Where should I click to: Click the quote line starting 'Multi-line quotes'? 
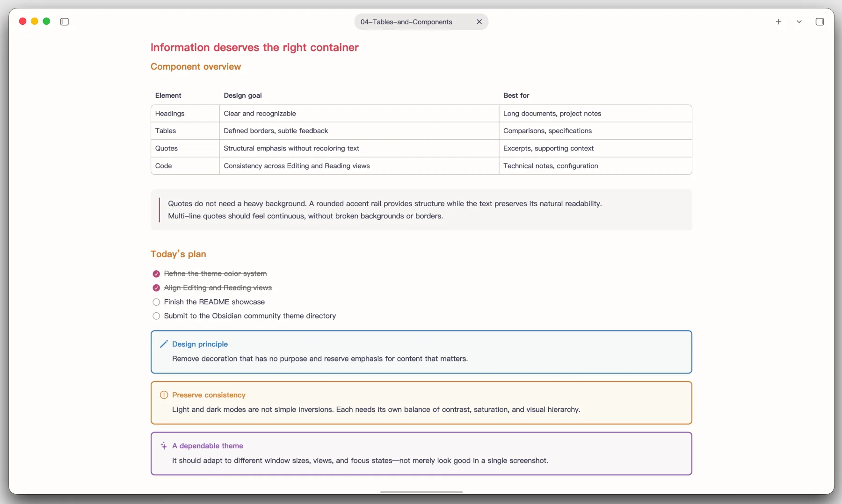coord(305,216)
